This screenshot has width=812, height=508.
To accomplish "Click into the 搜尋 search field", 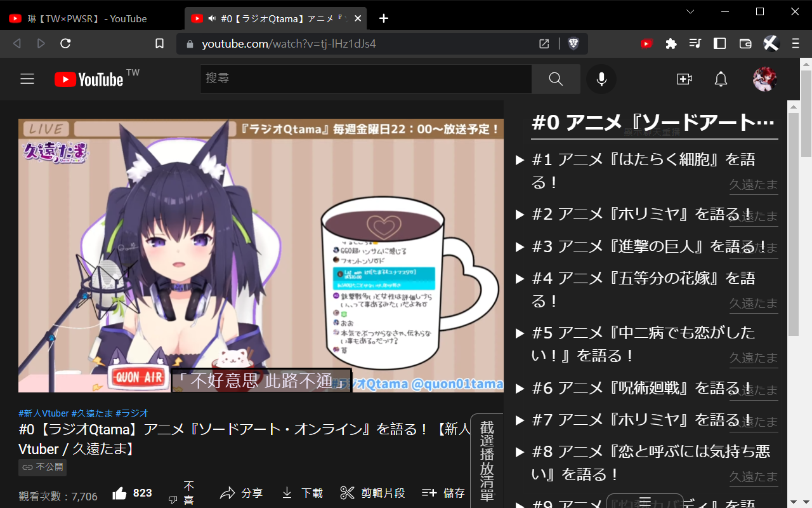I will click(x=365, y=79).
